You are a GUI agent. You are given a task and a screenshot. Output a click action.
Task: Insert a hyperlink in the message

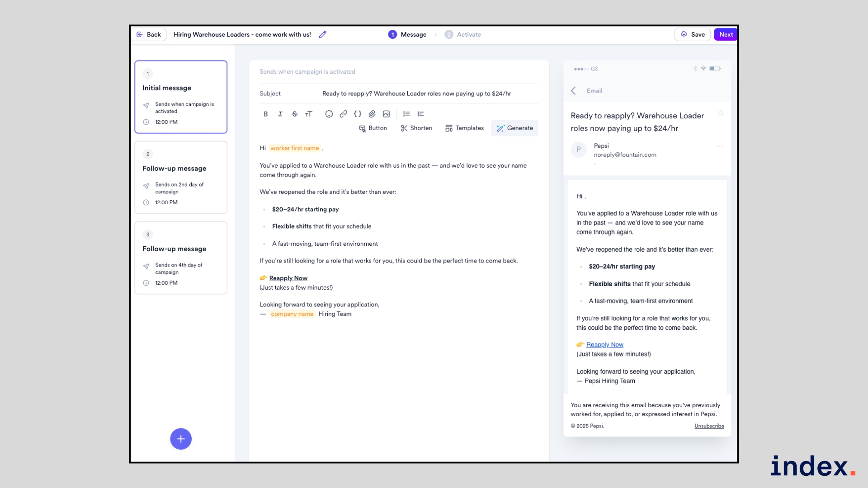343,114
